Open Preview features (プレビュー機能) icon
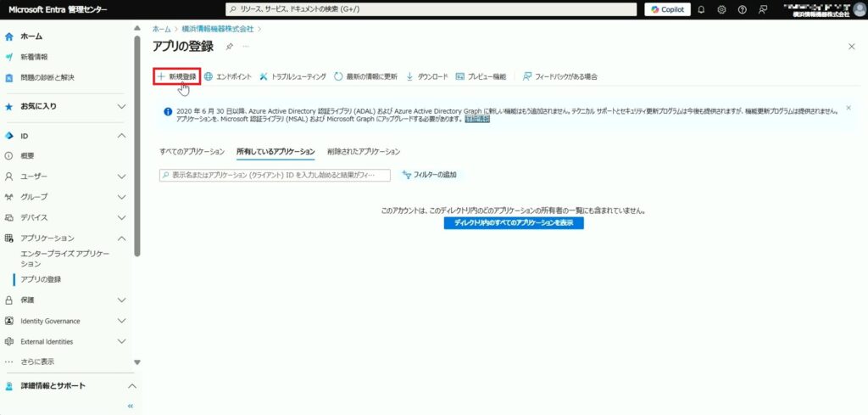The image size is (868, 415). (459, 77)
